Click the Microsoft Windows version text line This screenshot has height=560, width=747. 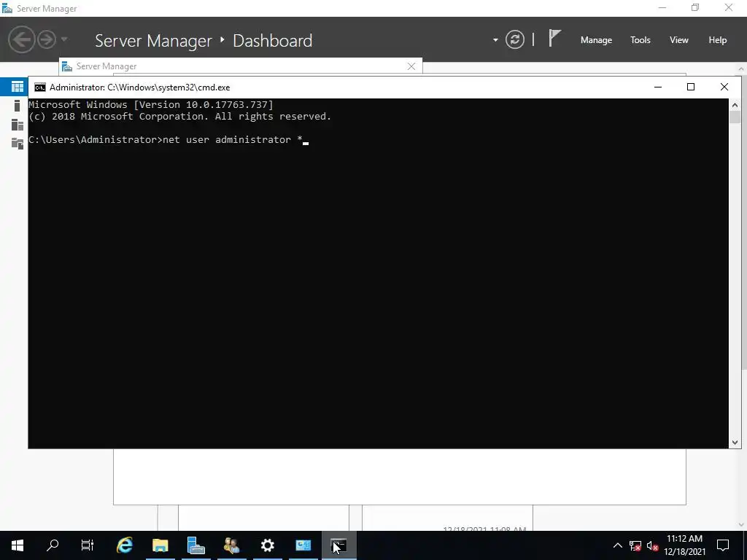(151, 105)
